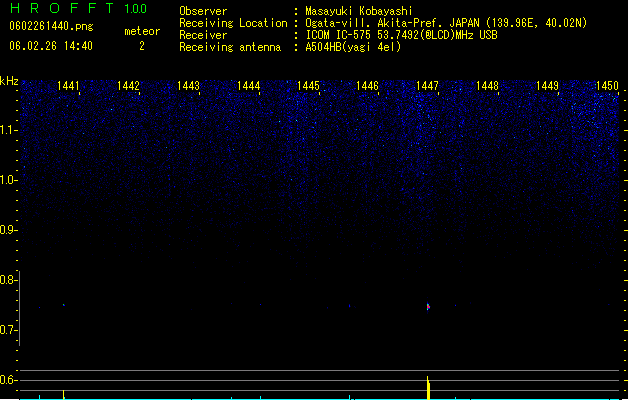This screenshot has height=400, width=629.
Task: Select the 1.1 kHz frequency label
Action: [8, 130]
